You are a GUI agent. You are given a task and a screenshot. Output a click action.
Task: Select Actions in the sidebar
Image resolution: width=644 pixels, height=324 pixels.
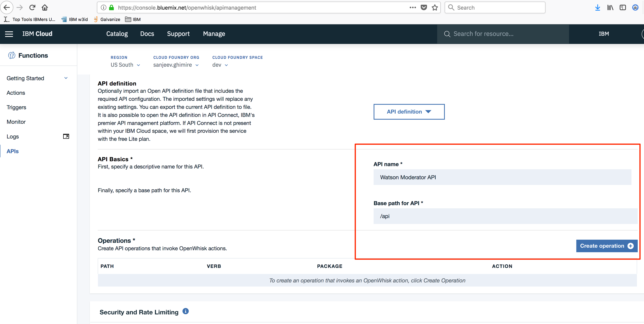pos(16,93)
